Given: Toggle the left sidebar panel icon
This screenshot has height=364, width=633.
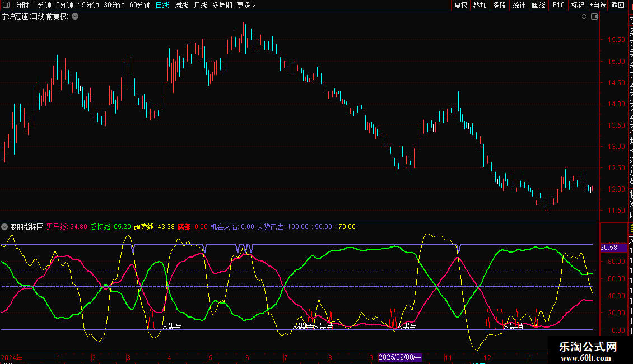Looking at the screenshot, I should (6, 6).
